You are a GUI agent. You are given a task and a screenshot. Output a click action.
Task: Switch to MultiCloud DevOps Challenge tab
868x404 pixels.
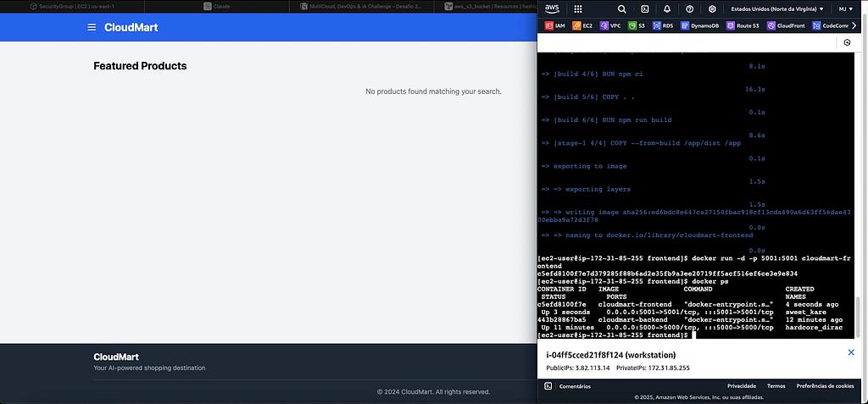pos(360,7)
